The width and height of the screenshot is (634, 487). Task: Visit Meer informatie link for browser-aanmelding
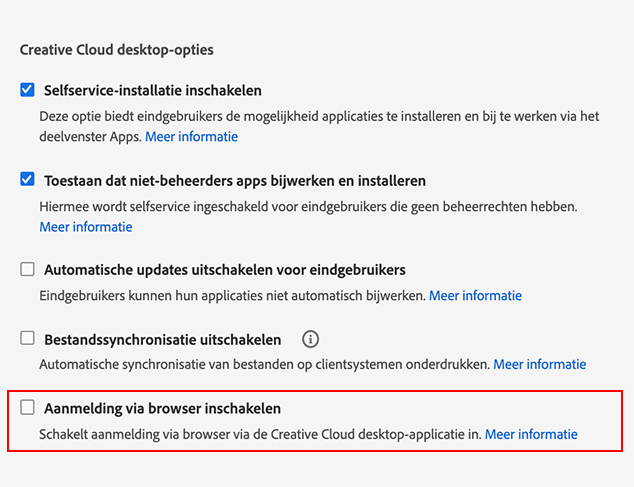tap(531, 434)
